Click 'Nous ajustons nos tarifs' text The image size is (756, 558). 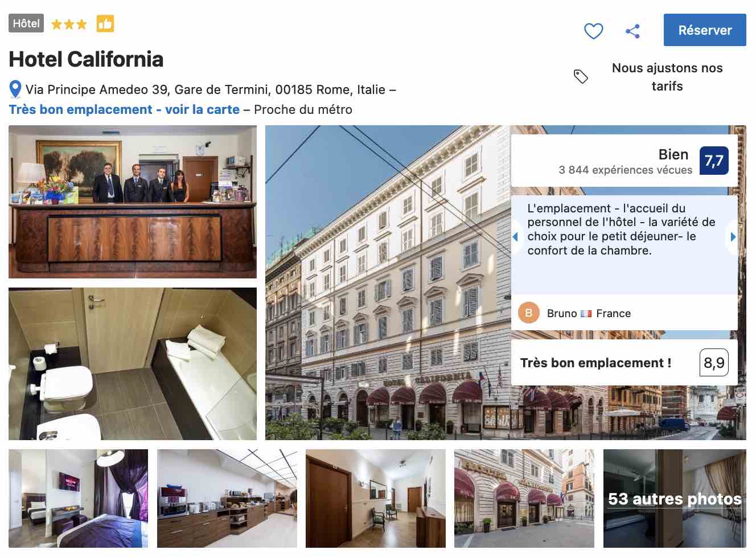pos(667,77)
